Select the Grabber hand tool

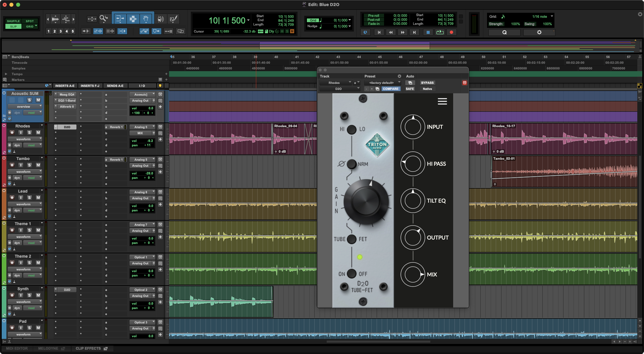point(146,19)
